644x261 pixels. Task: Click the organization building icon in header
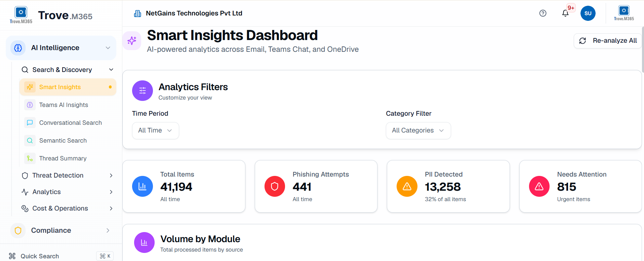pos(137,13)
